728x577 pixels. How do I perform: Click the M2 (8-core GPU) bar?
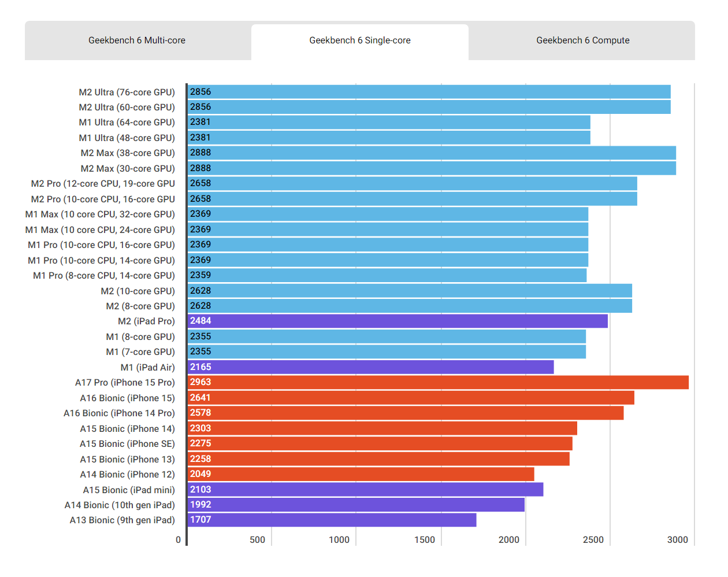click(410, 306)
